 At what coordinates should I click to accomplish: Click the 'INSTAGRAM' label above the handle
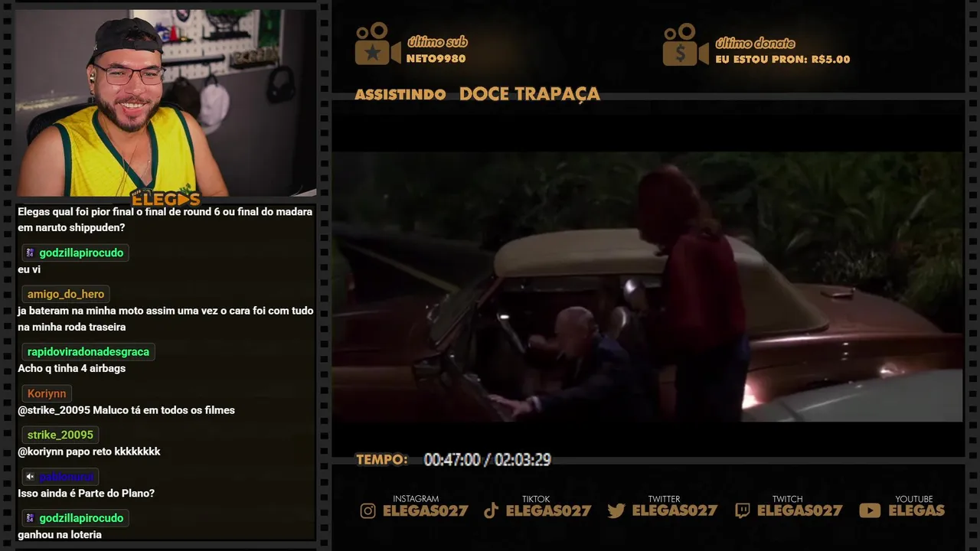coord(416,499)
